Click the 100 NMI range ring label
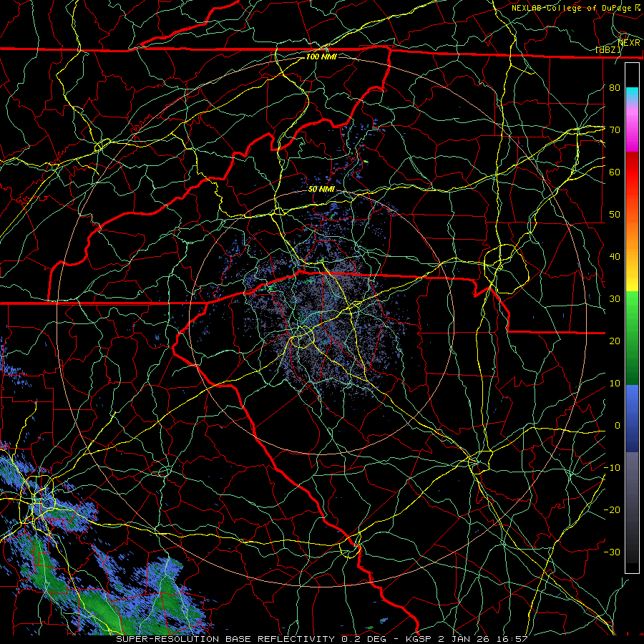 pyautogui.click(x=321, y=57)
